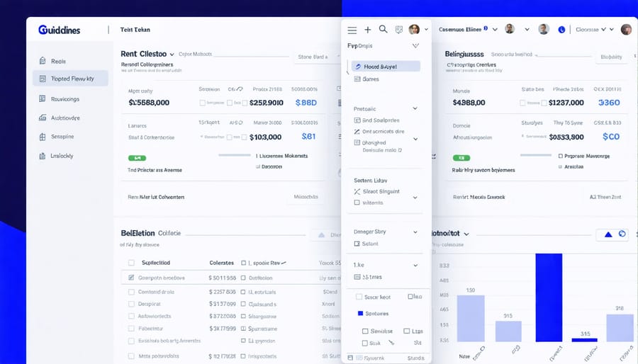638x364 pixels.
Task: Click the avatar right of Casemuao Elinee
Action: [x=510, y=29]
